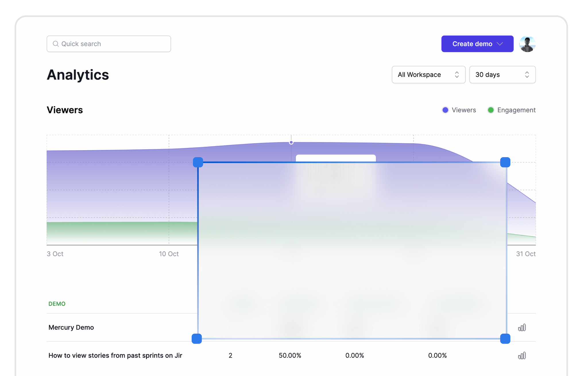Open the All Workspace dropdown

pos(428,74)
